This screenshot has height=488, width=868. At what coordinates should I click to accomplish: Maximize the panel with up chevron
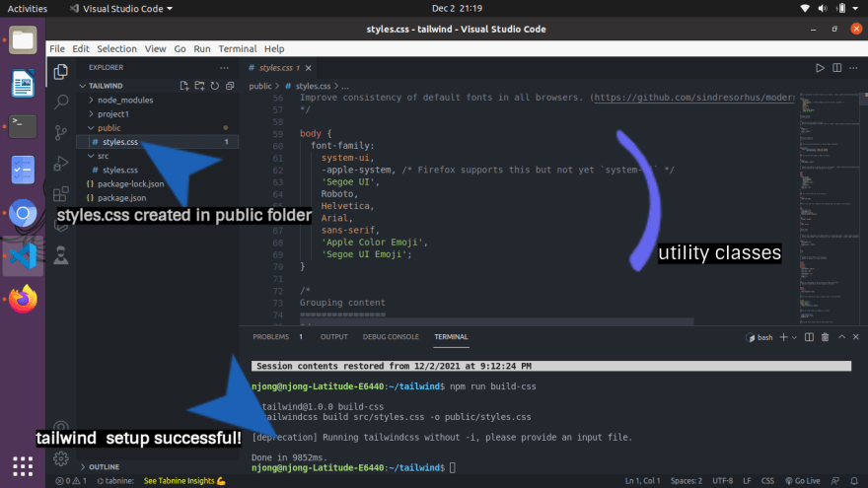point(841,337)
